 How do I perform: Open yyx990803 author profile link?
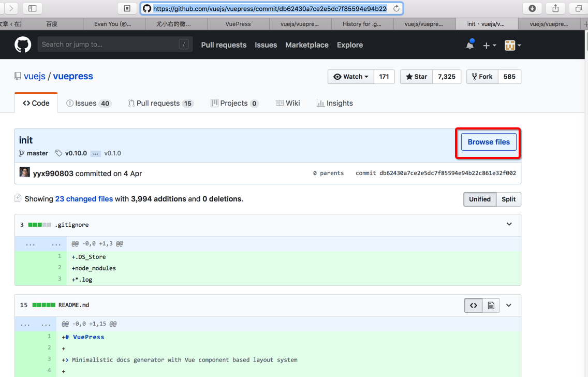53,173
